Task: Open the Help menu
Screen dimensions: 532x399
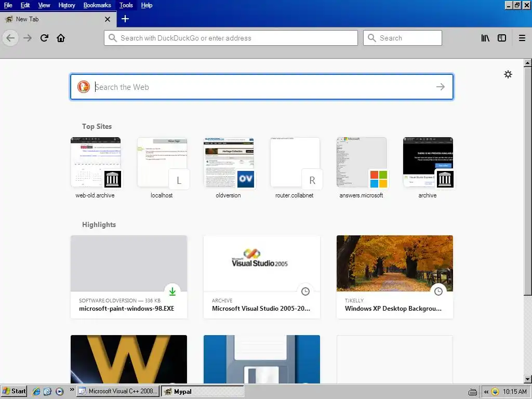Action: click(147, 5)
